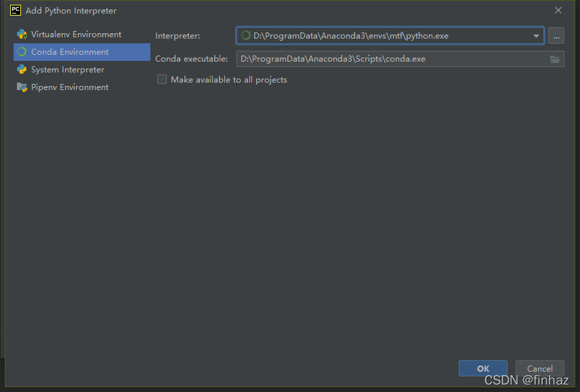This screenshot has width=580, height=392.
Task: Enable Make available to all projects
Action: 162,79
